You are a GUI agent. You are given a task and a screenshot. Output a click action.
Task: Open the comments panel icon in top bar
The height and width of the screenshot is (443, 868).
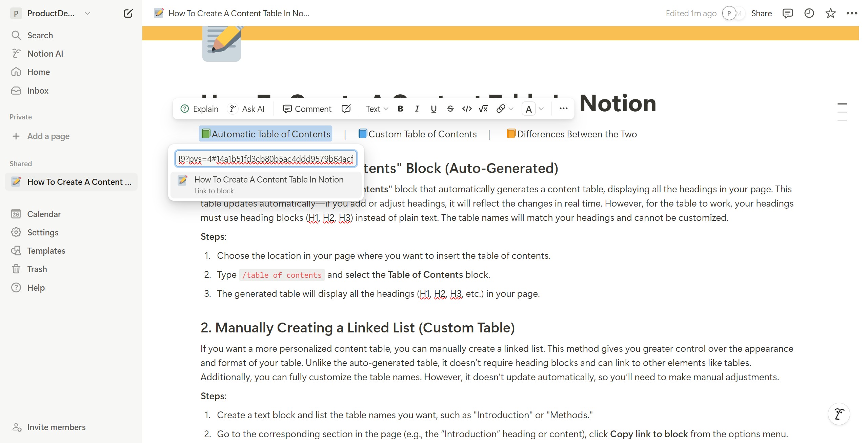point(787,14)
